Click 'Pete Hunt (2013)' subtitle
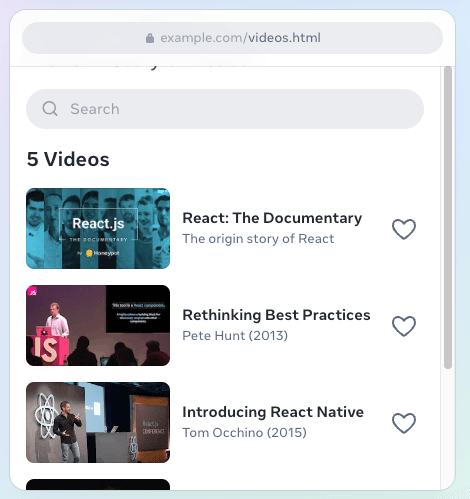The image size is (470, 499). click(x=235, y=336)
